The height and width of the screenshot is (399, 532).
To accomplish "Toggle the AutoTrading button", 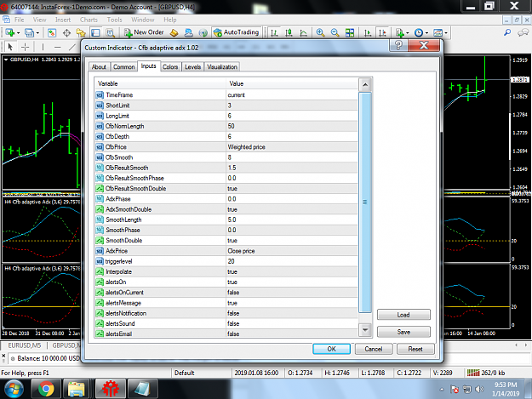I will click(x=237, y=32).
